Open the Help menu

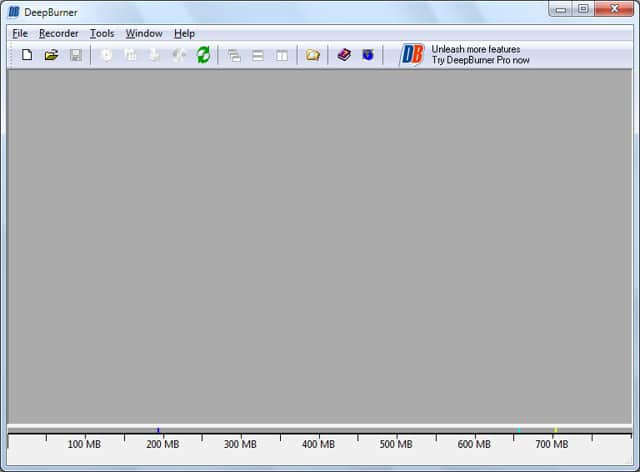tap(184, 33)
